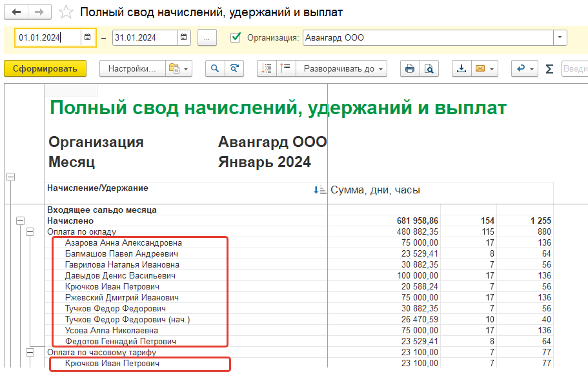Collapse the Оплата по окладу group

30,232
